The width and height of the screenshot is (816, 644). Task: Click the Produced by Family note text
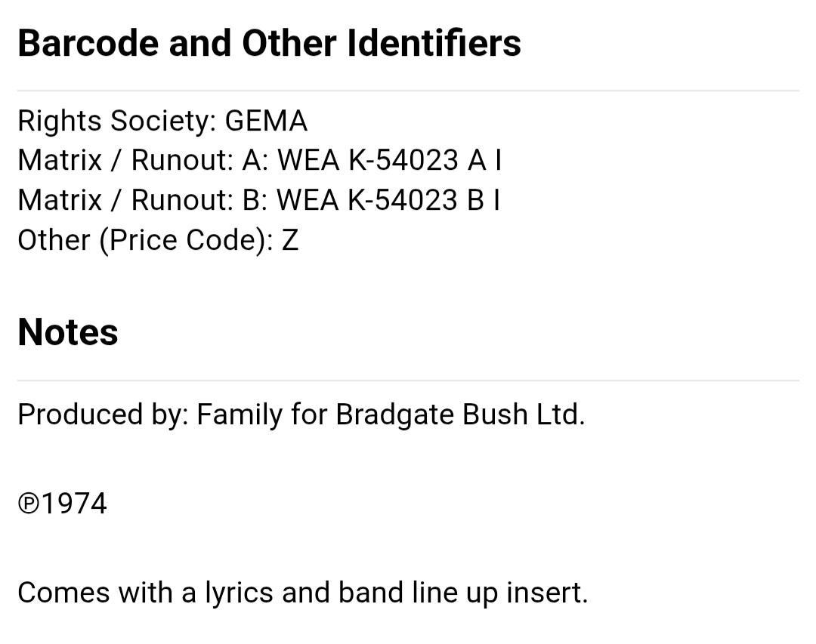tap(301, 414)
